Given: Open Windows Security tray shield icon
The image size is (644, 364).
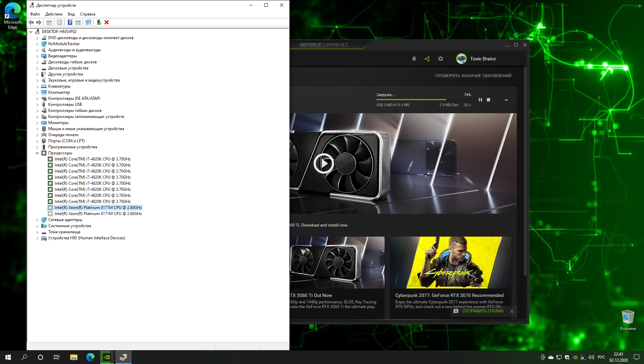Looking at the screenshot, I should click(567, 357).
